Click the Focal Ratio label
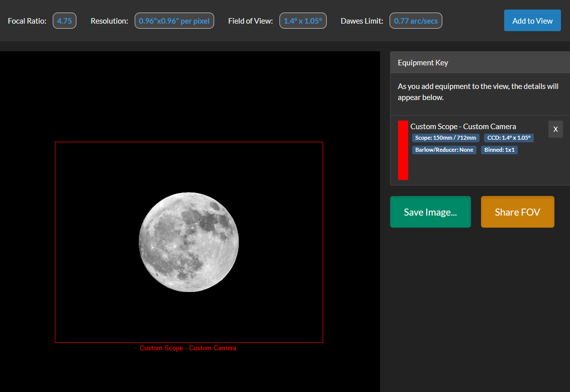 click(27, 21)
